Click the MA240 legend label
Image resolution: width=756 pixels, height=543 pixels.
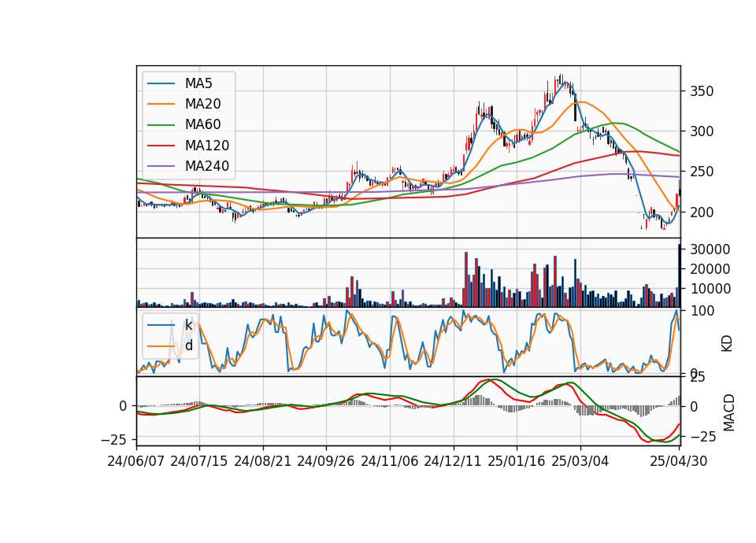pyautogui.click(x=207, y=166)
